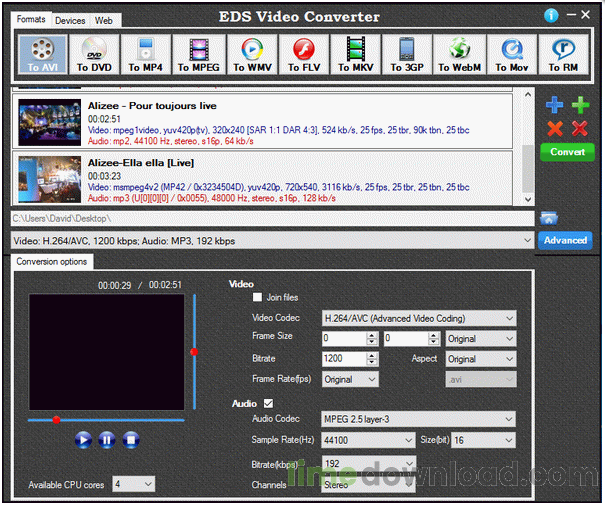
Task: Select the To DVD output format
Action: [94, 54]
